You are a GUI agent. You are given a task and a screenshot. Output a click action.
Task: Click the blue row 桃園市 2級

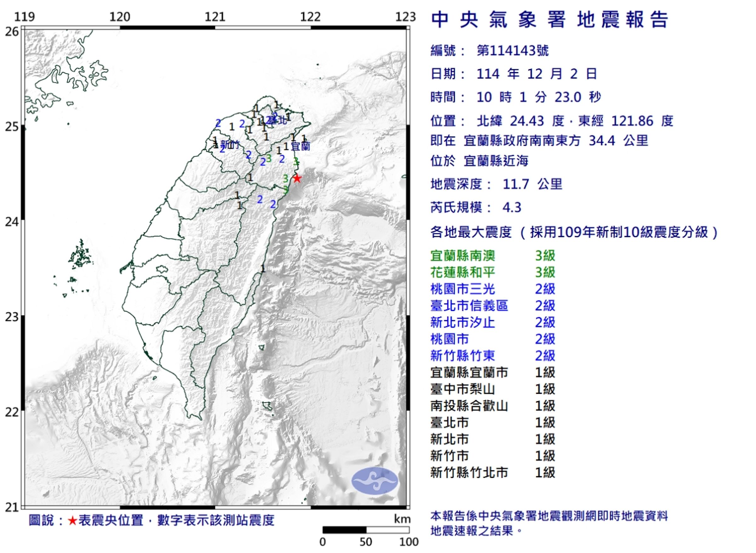click(493, 339)
